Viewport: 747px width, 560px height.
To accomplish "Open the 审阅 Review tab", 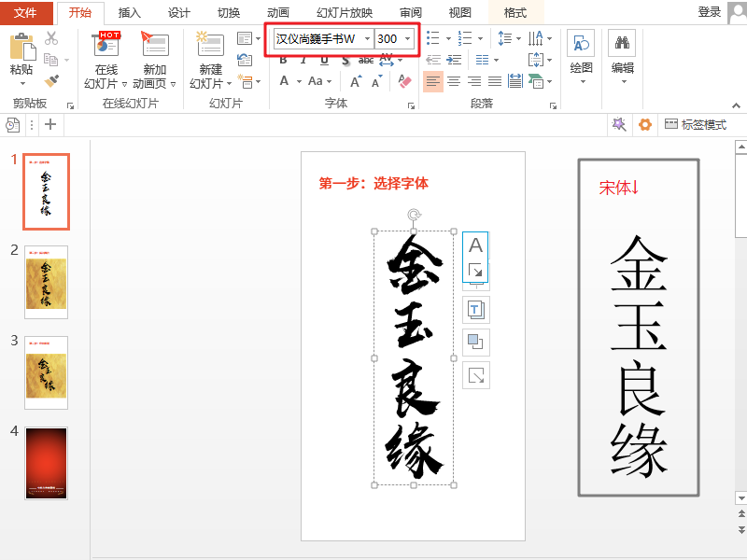I will tap(411, 13).
